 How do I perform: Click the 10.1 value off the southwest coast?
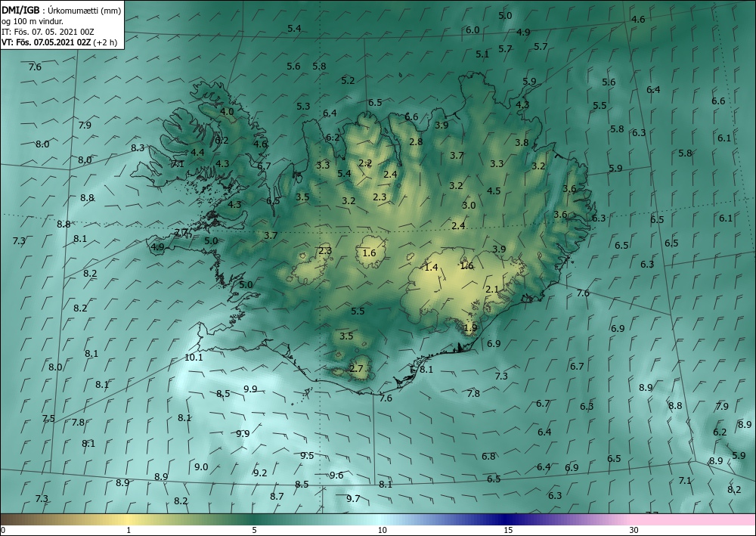pyautogui.click(x=194, y=358)
